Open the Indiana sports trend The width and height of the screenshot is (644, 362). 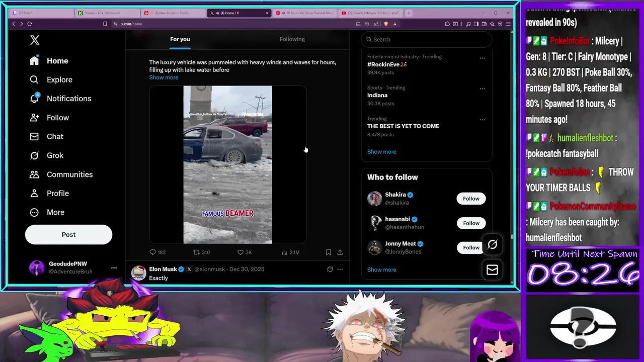(377, 96)
